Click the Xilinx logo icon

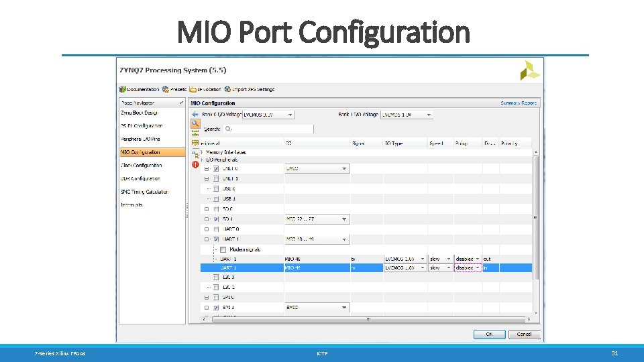pos(529,70)
